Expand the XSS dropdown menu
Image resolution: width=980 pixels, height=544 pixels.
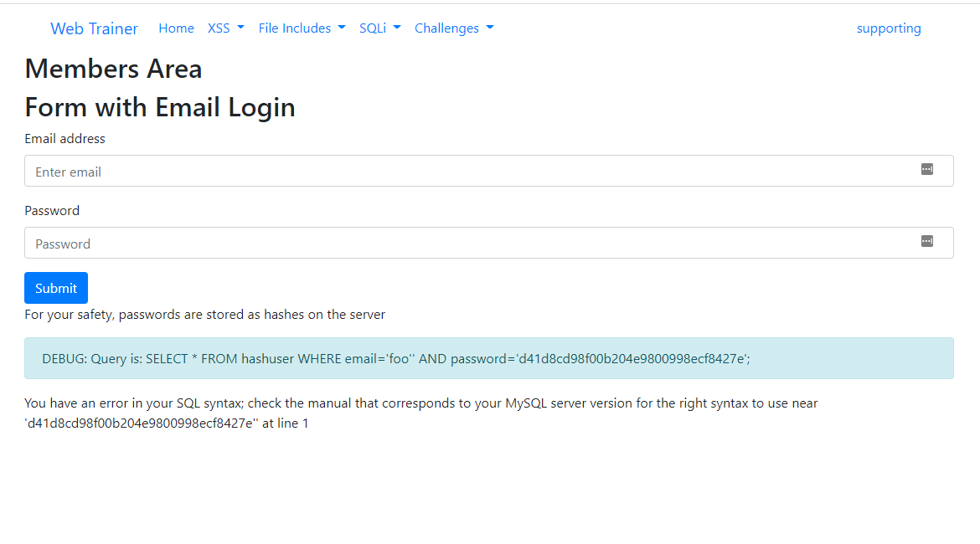click(225, 28)
